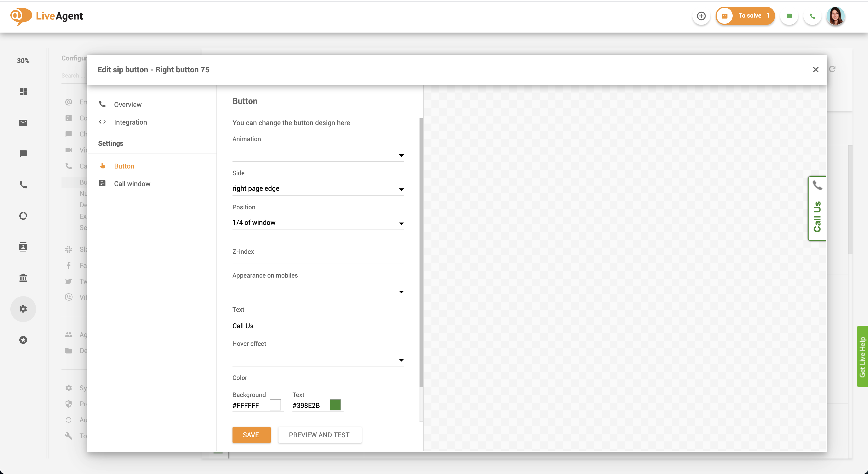
Task: Select the gear Settings icon in sidebar
Action: 23,309
